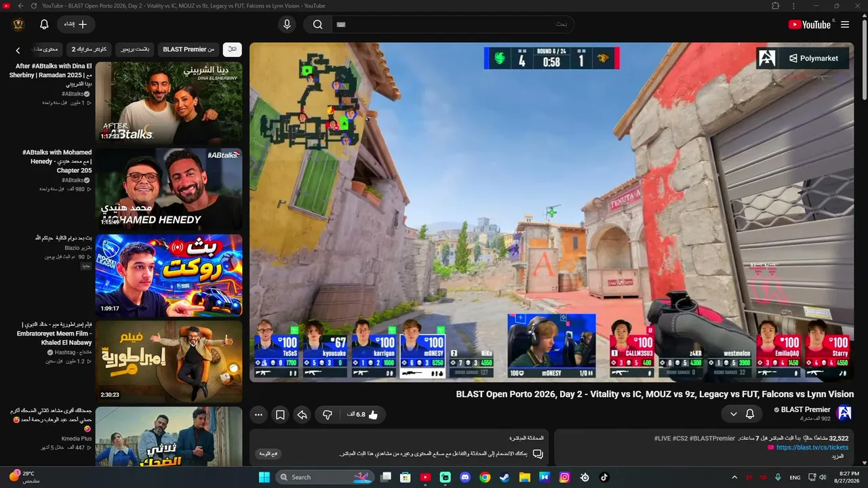Open TikTok from the taskbar

coord(604,477)
